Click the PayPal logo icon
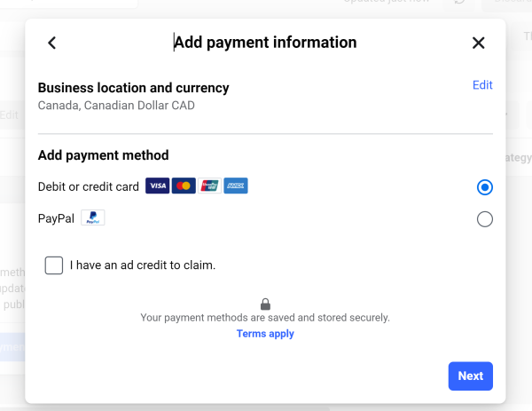Screen dimensions: 532x411 (x=93, y=218)
